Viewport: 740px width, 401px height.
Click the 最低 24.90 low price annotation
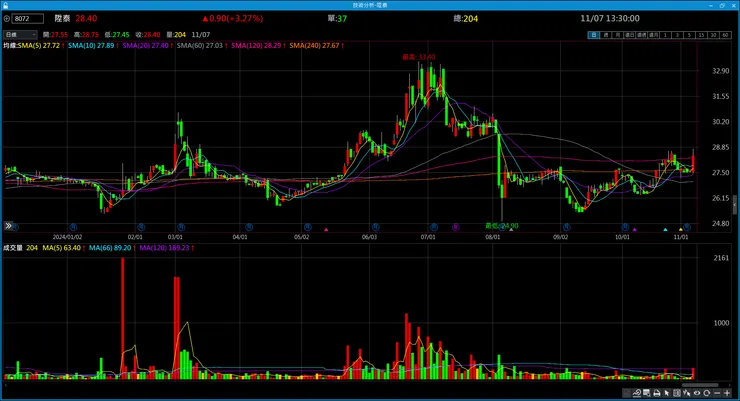coord(502,226)
